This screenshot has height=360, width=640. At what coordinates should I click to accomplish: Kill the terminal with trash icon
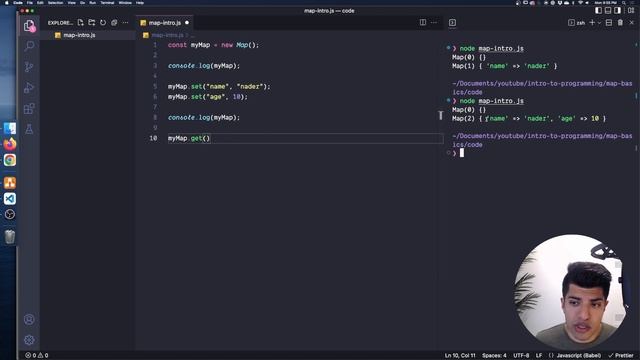[x=620, y=22]
